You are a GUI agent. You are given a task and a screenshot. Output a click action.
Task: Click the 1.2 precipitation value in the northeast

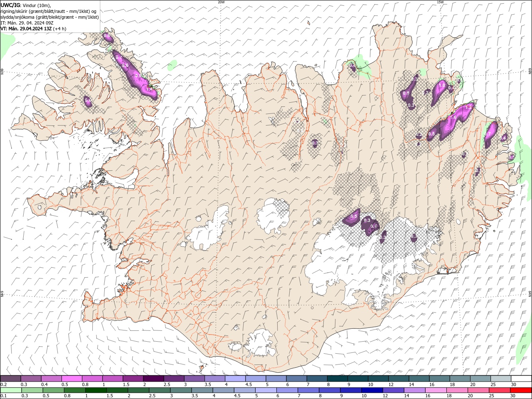(468, 107)
